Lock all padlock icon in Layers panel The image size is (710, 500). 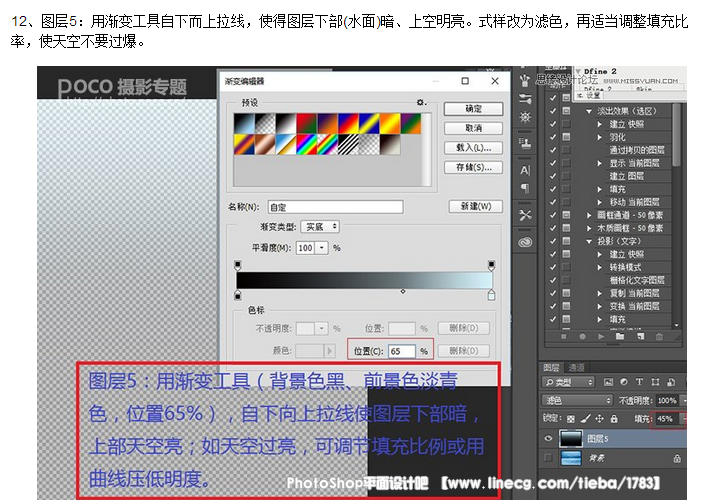[614, 418]
